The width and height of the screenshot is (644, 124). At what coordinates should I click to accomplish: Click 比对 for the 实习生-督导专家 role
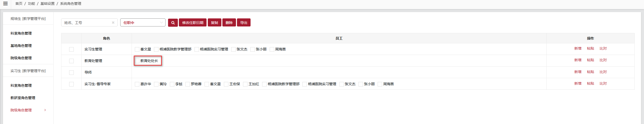pyautogui.click(x=603, y=83)
